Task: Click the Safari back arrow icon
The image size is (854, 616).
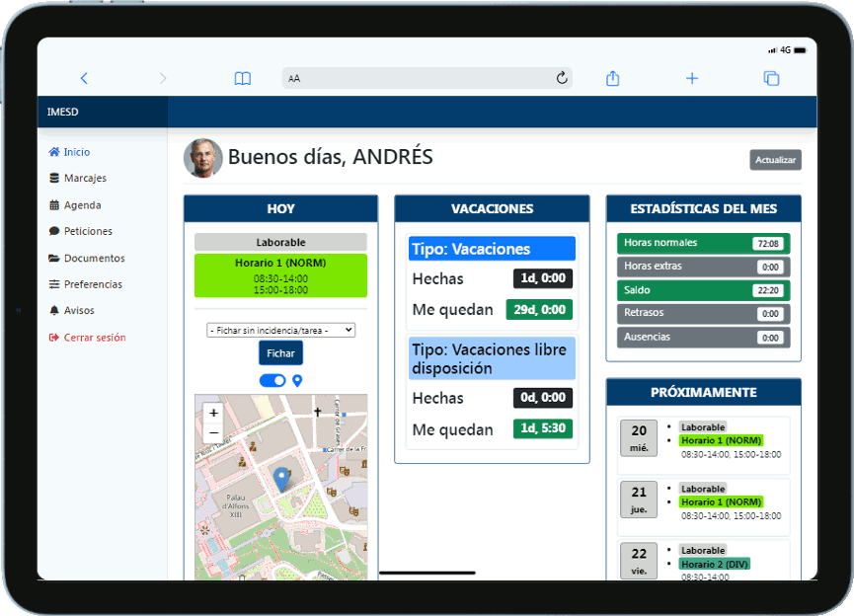Action: pyautogui.click(x=84, y=79)
